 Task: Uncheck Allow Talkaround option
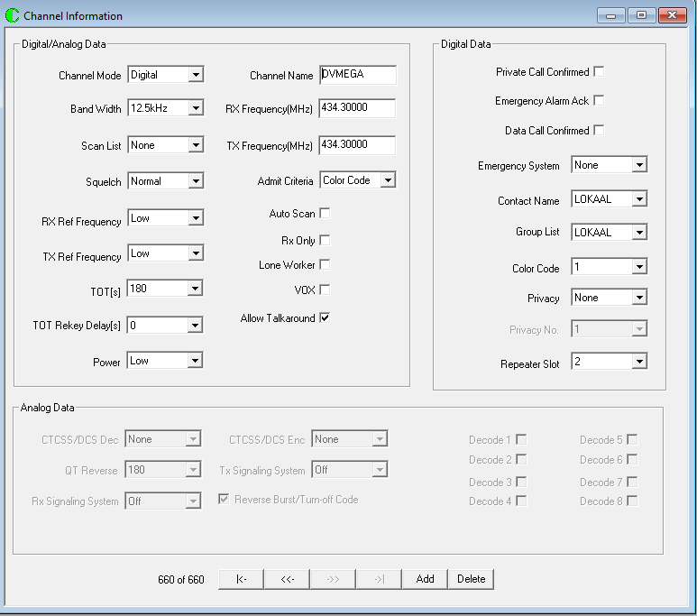[x=325, y=318]
